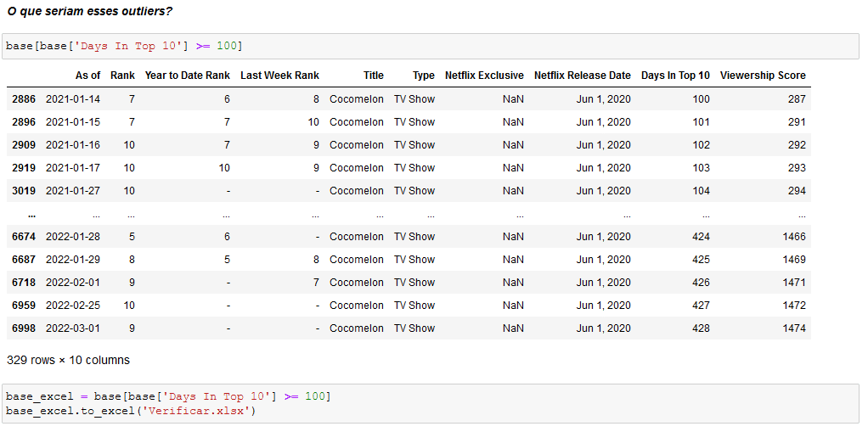Click the date 2022-01-28
This screenshot has height=432, width=868.
(x=73, y=236)
